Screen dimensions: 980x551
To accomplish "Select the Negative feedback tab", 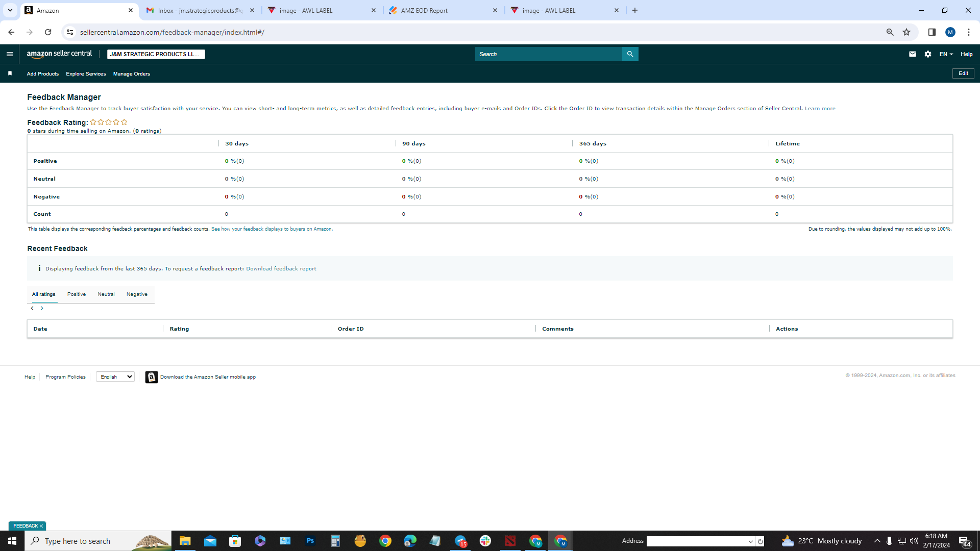I will [x=137, y=294].
